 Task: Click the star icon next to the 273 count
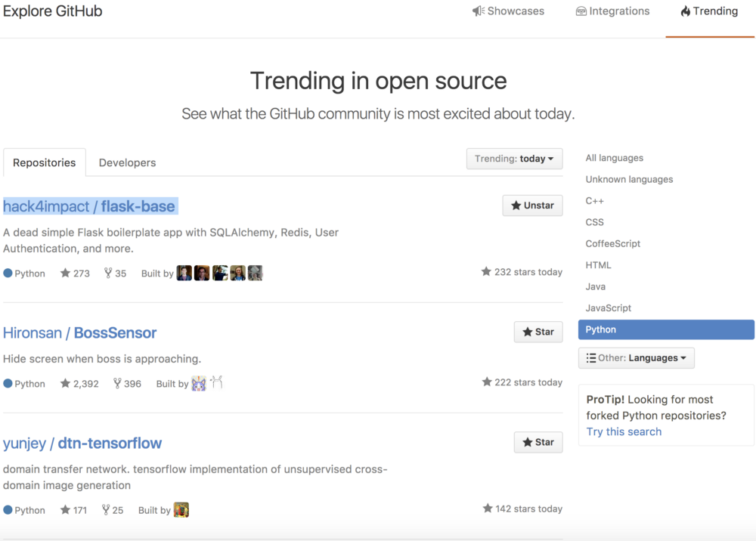(64, 273)
